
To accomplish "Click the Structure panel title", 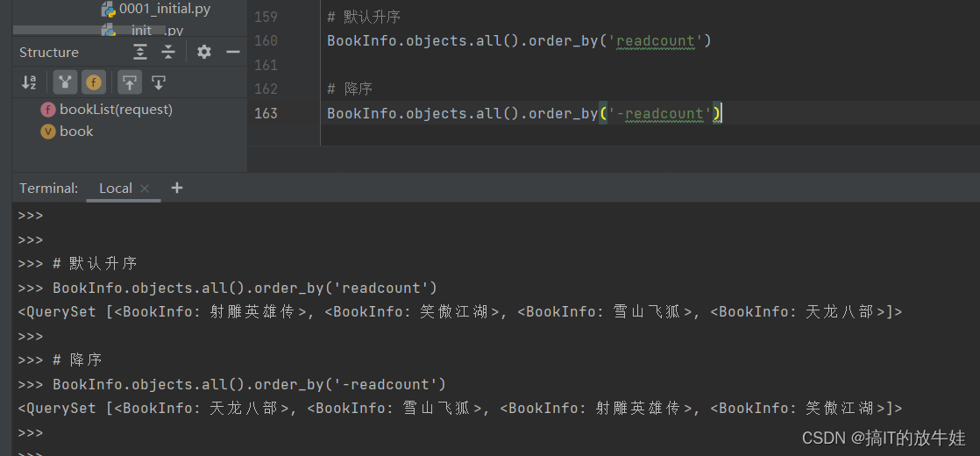I will click(x=49, y=53).
